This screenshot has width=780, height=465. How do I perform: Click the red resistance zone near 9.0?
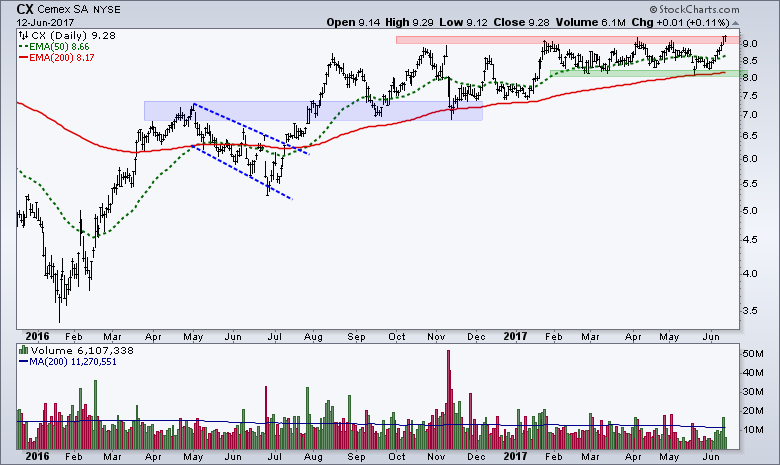568,40
